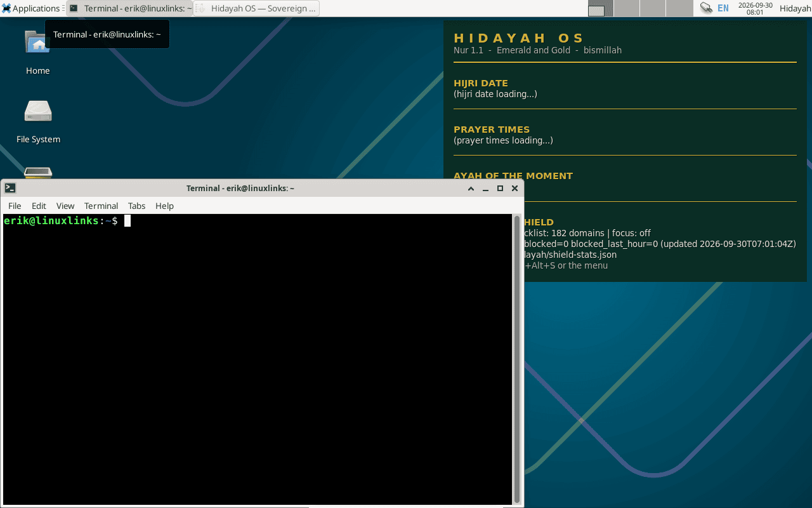Open the Hidayah user menu in panel
812x508 pixels.
click(796, 8)
